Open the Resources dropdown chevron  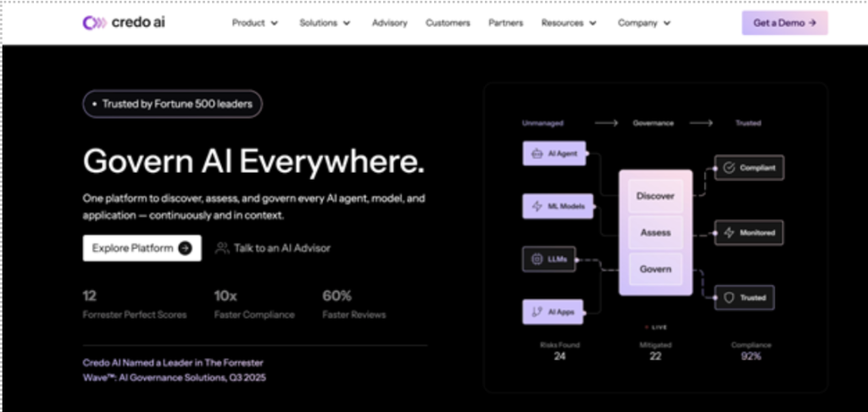click(593, 23)
